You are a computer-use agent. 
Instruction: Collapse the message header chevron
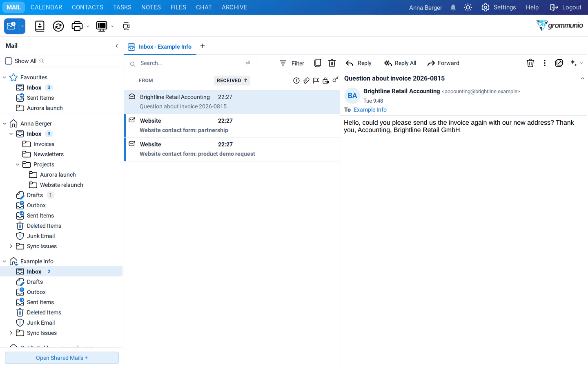tap(583, 79)
